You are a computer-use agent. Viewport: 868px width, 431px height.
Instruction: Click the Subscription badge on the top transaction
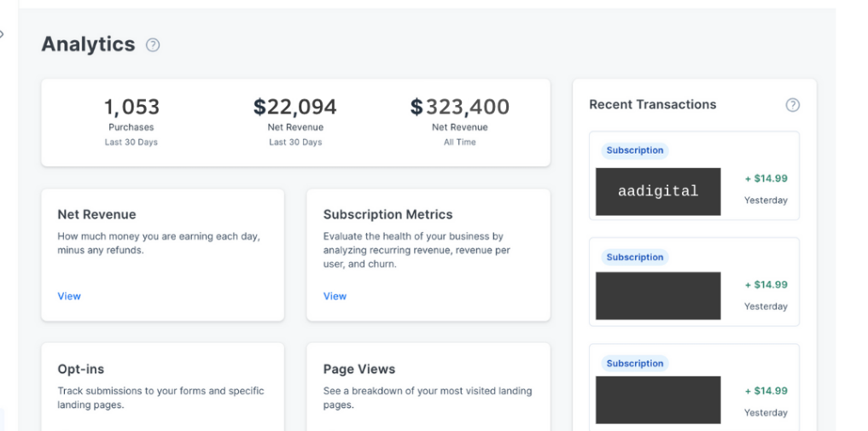[x=634, y=150]
